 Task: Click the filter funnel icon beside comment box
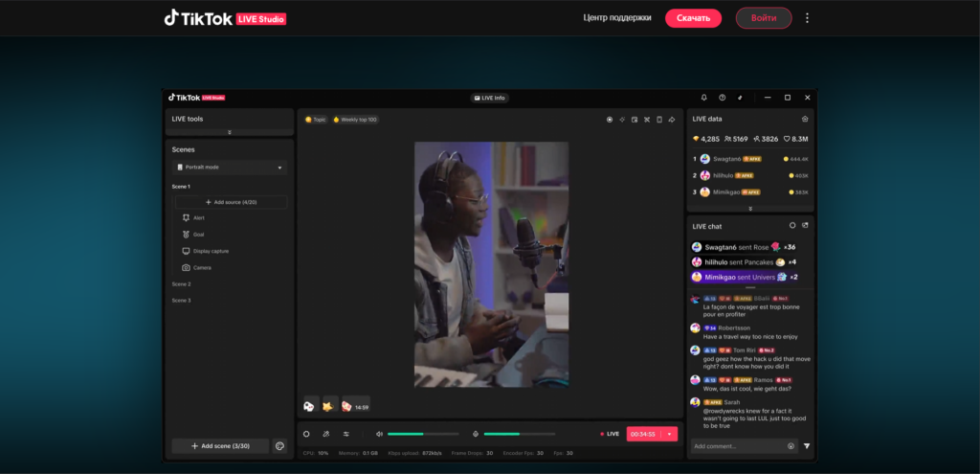pos(807,446)
